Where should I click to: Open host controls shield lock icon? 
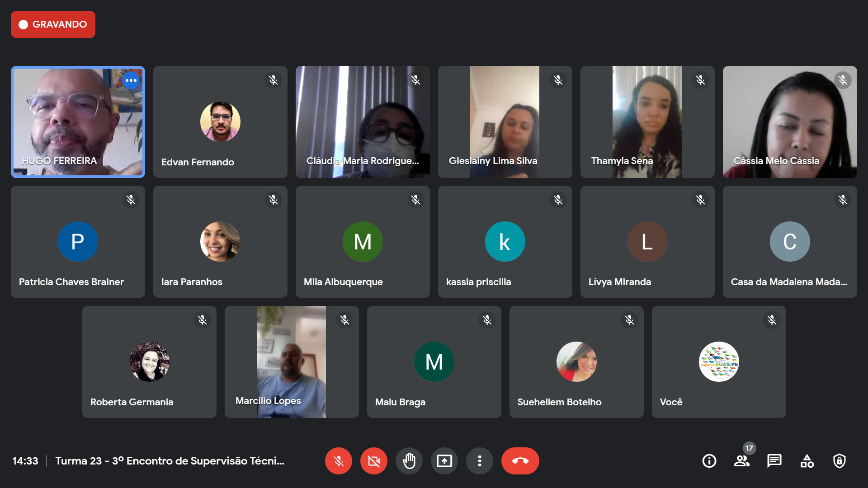click(x=839, y=461)
